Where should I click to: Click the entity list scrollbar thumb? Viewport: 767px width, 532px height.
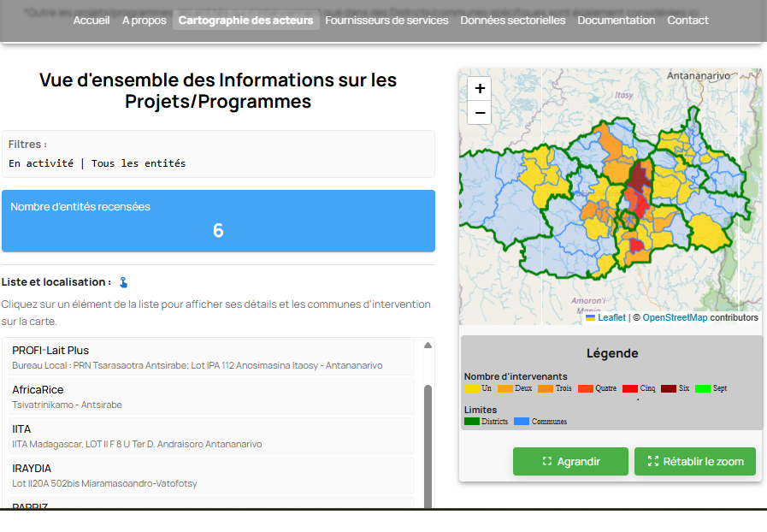point(428,446)
